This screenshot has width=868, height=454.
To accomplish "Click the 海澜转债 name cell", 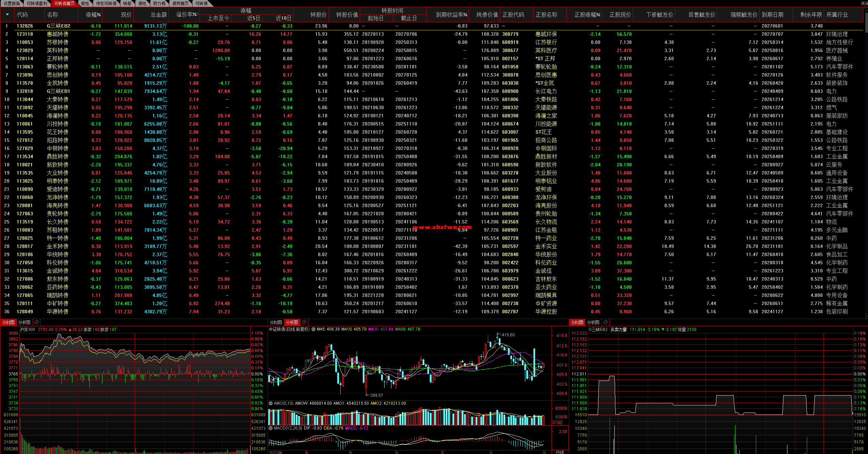I will pos(57,116).
